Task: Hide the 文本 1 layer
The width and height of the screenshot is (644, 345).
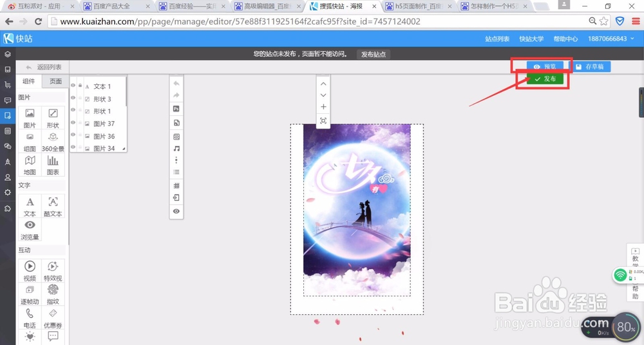Action: [73, 86]
